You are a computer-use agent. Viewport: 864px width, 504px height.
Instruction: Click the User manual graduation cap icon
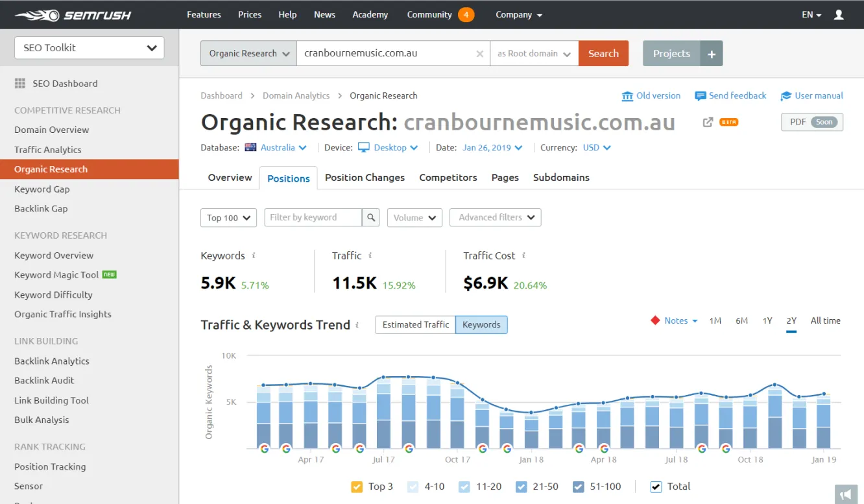786,96
